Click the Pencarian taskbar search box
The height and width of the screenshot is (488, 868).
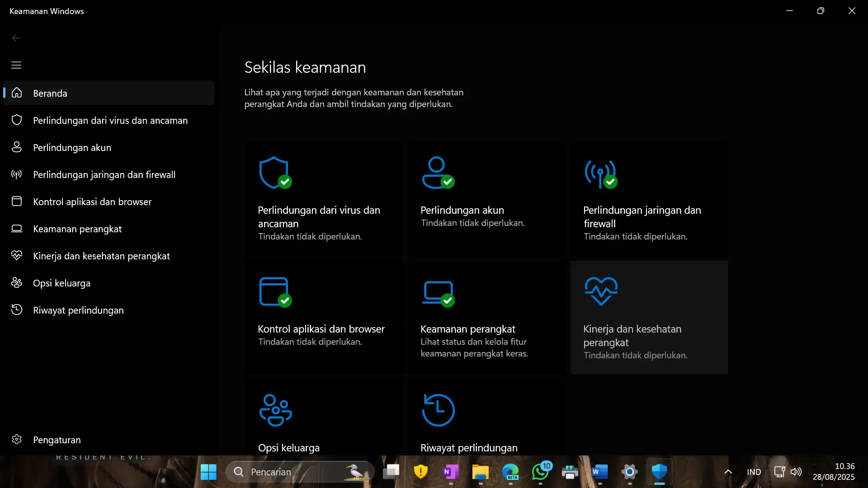[x=300, y=472]
